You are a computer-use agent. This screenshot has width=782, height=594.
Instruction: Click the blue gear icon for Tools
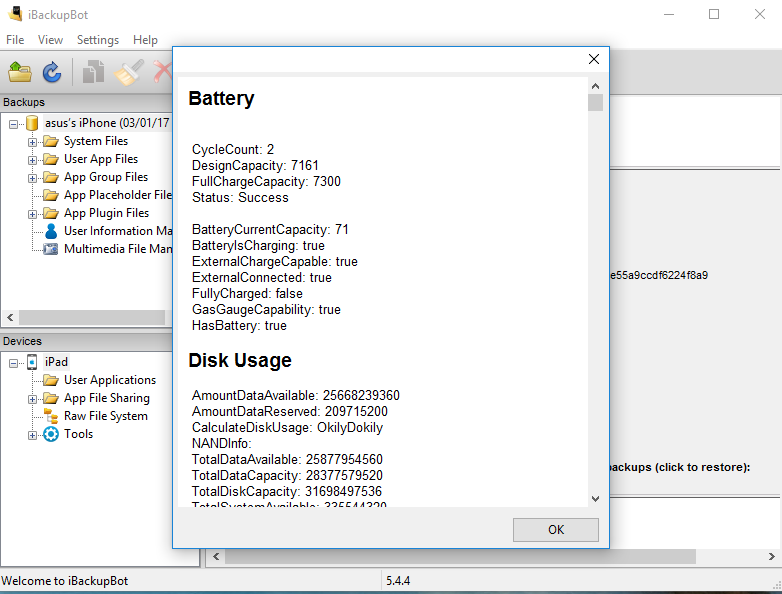click(x=51, y=434)
